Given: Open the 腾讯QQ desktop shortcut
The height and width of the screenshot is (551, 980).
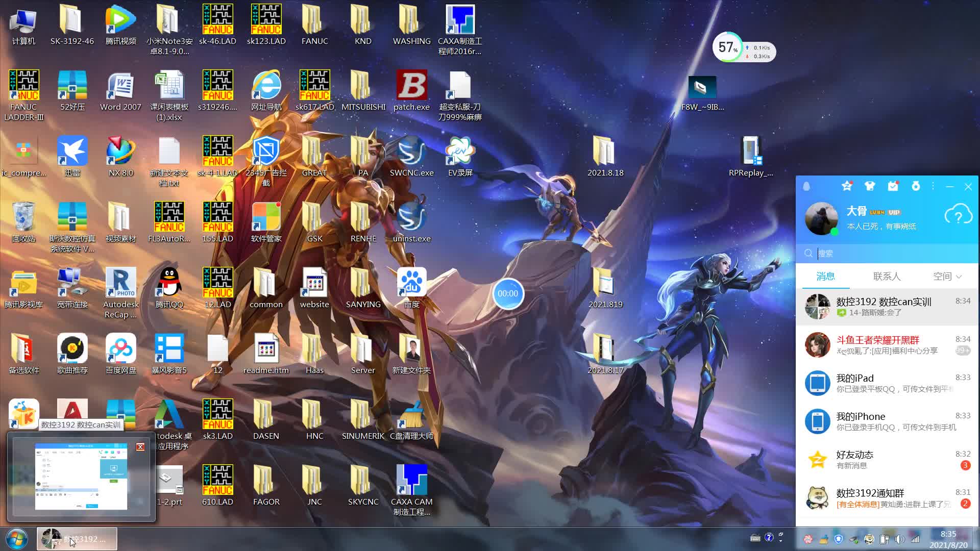Looking at the screenshot, I should coord(169,288).
